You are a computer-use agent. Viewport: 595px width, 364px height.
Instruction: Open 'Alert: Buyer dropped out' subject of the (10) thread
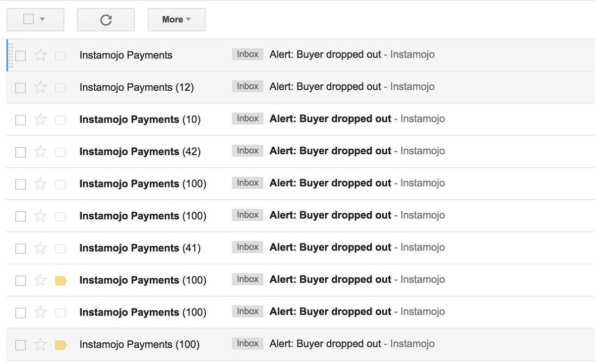tap(330, 119)
